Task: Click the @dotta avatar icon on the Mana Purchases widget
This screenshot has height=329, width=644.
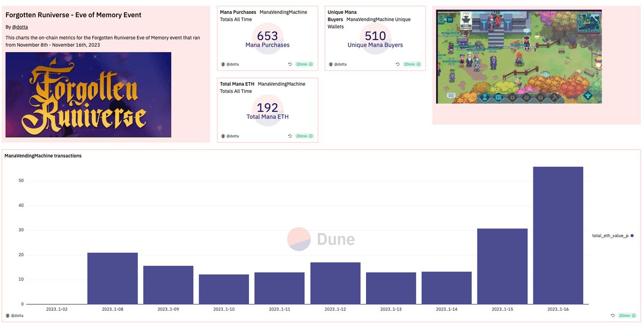Action: [223, 64]
